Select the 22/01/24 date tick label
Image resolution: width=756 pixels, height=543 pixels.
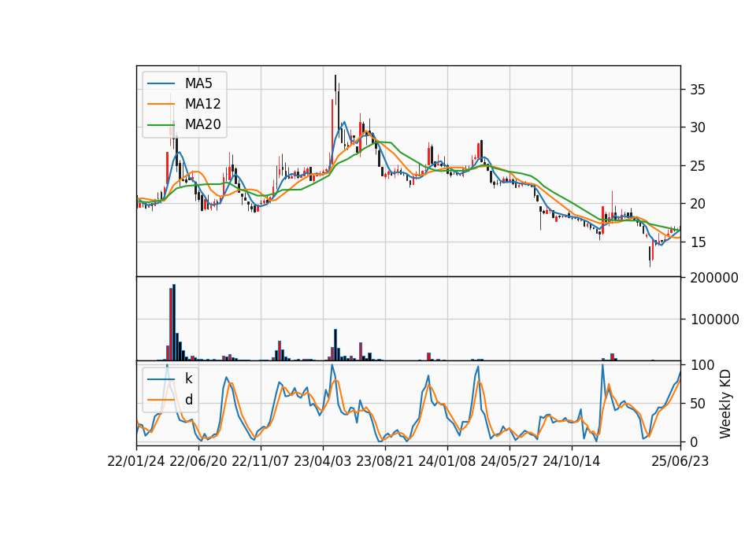(136, 461)
